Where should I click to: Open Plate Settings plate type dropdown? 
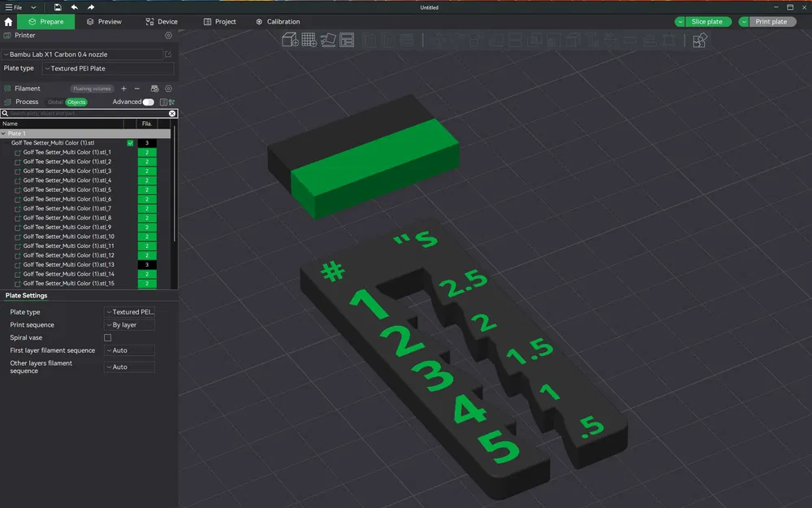tap(129, 312)
